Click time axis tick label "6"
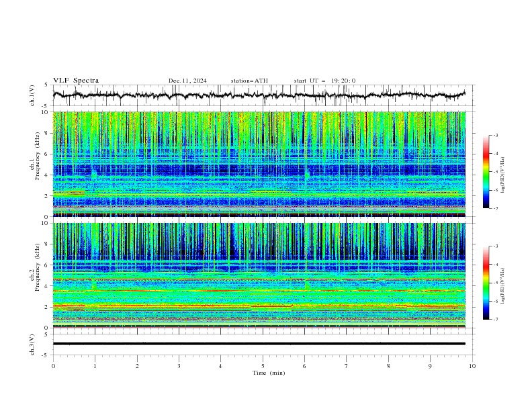The width and height of the screenshot is (532, 411). point(304,366)
